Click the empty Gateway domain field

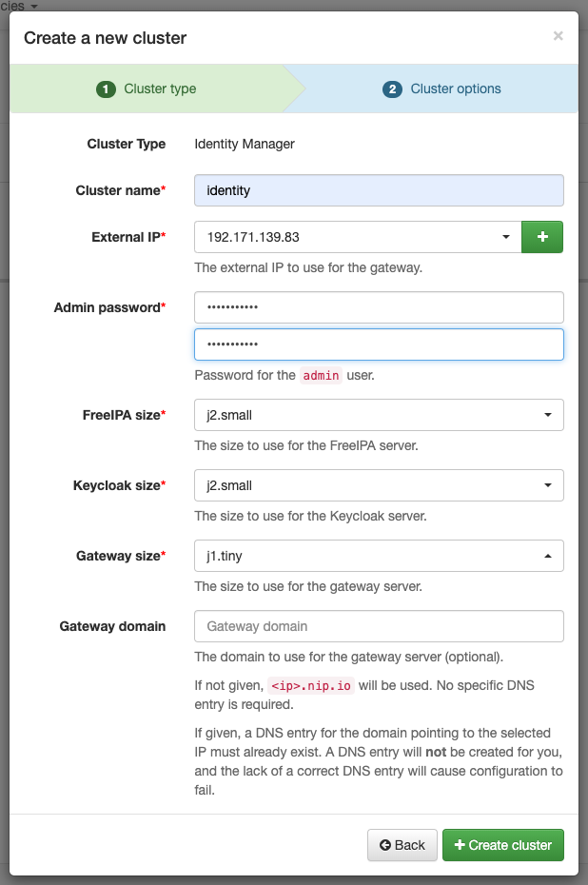pyautogui.click(x=379, y=626)
